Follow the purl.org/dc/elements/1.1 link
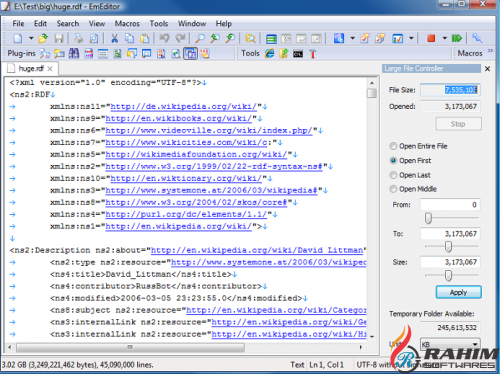The height and width of the screenshot is (374, 500). click(186, 214)
